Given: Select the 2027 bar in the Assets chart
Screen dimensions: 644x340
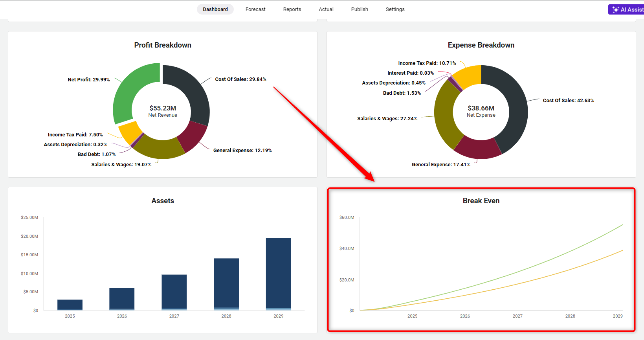Looking at the screenshot, I should coord(174,292).
